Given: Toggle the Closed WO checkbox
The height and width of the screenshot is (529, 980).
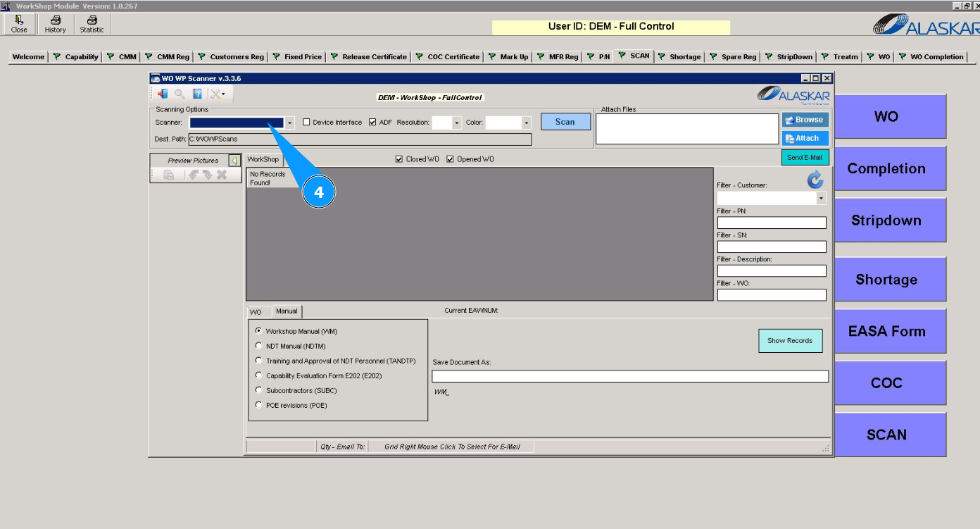Looking at the screenshot, I should click(400, 159).
